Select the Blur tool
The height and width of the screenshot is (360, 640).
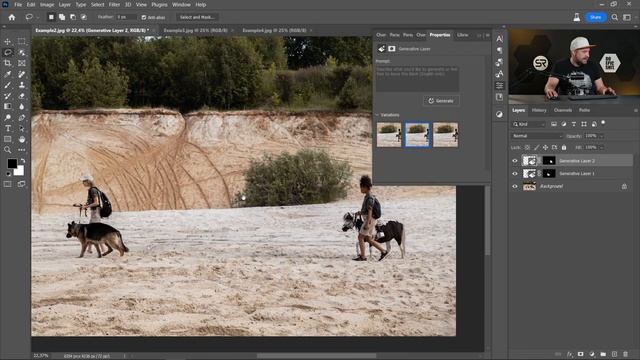[x=22, y=107]
